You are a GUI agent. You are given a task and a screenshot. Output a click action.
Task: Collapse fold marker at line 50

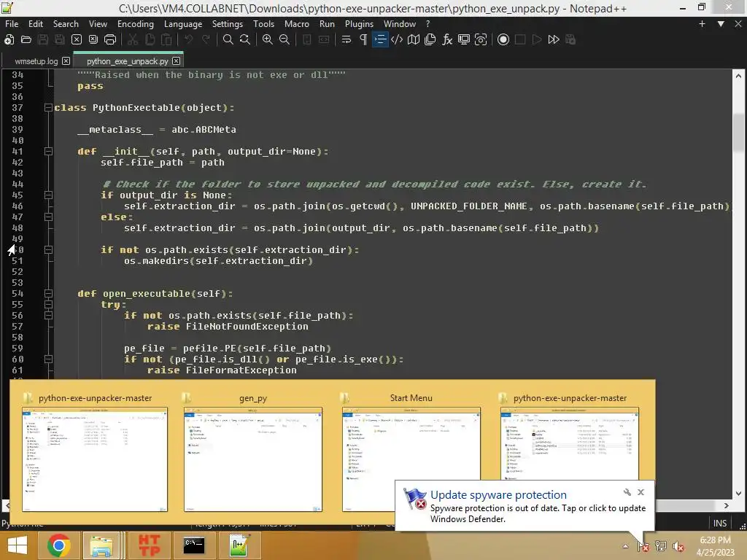pyautogui.click(x=48, y=250)
